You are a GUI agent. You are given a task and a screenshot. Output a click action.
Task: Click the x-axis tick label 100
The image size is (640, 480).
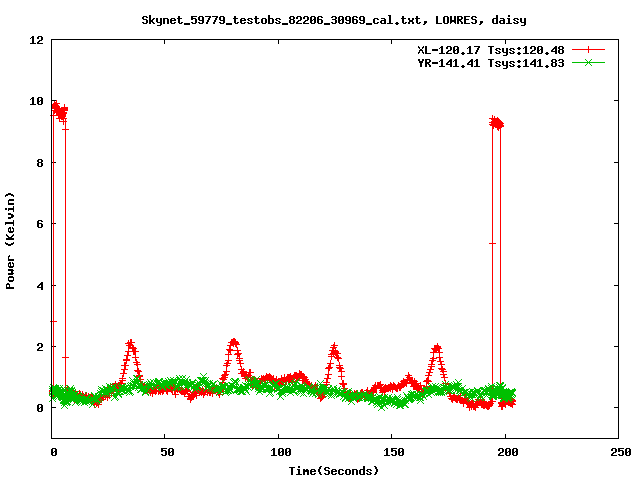[280, 452]
